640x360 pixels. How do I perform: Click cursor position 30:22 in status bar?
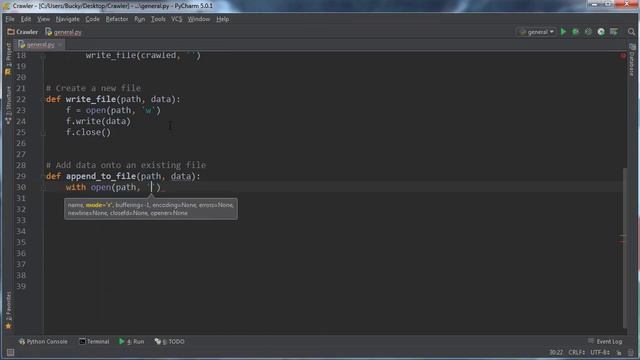pos(556,353)
